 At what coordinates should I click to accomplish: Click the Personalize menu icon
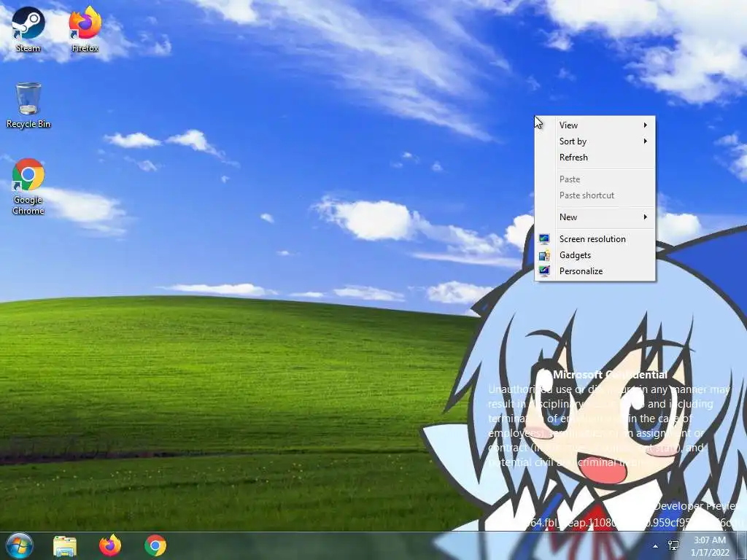tap(544, 271)
